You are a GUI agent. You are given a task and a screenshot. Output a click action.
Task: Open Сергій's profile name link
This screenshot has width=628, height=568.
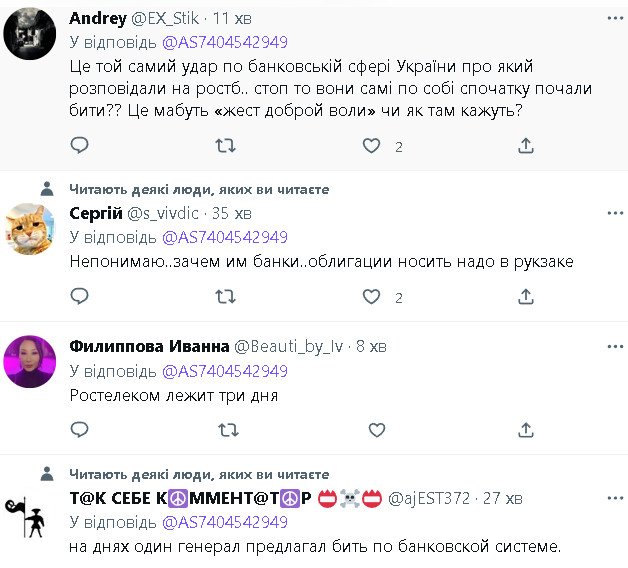click(x=95, y=213)
